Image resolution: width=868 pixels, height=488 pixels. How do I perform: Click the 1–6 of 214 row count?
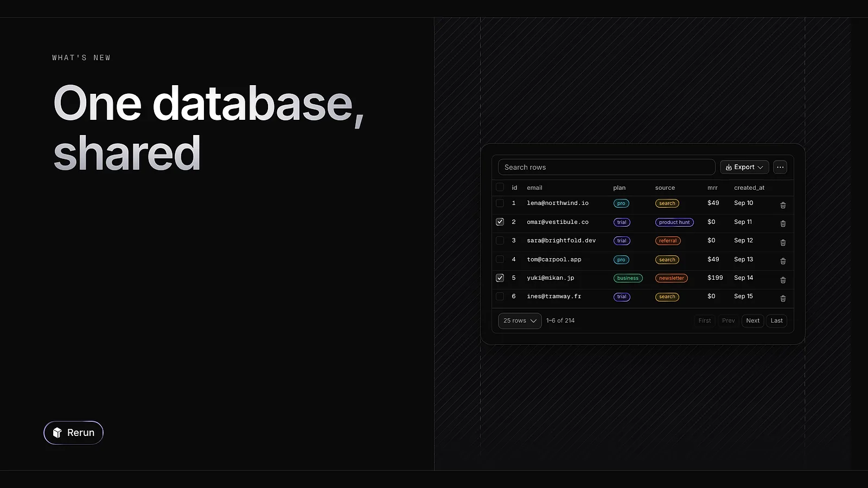tap(560, 320)
